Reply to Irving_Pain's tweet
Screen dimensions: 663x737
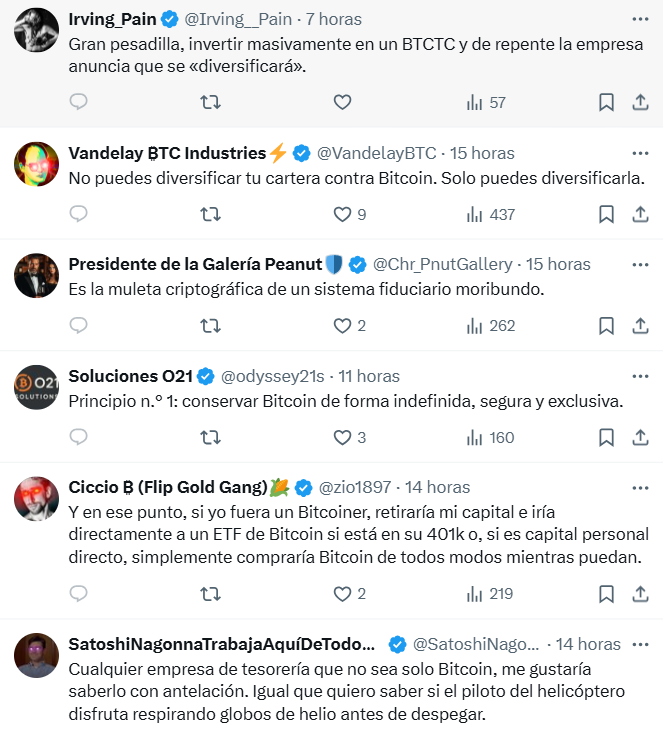pyautogui.click(x=79, y=102)
